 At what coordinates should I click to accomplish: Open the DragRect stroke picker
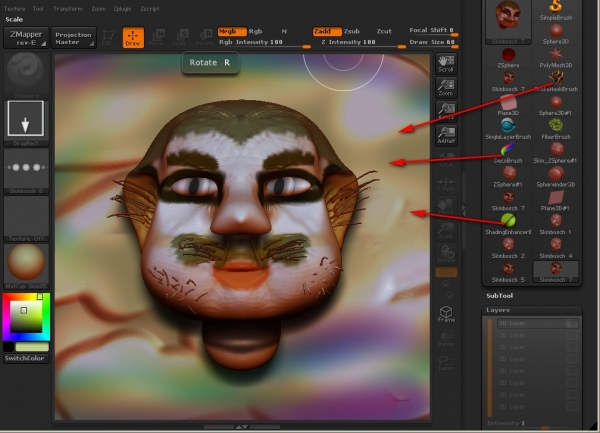[26, 123]
